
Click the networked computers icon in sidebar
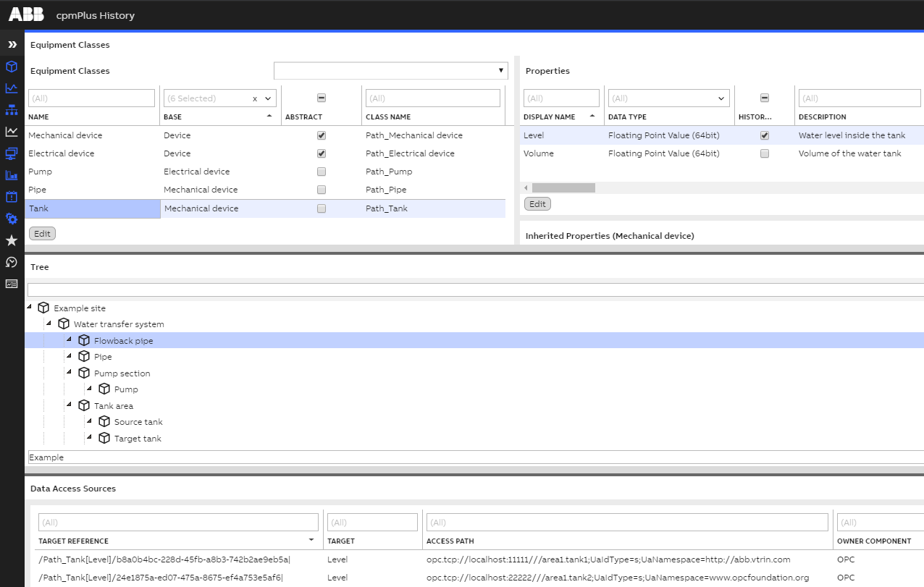pos(12,153)
